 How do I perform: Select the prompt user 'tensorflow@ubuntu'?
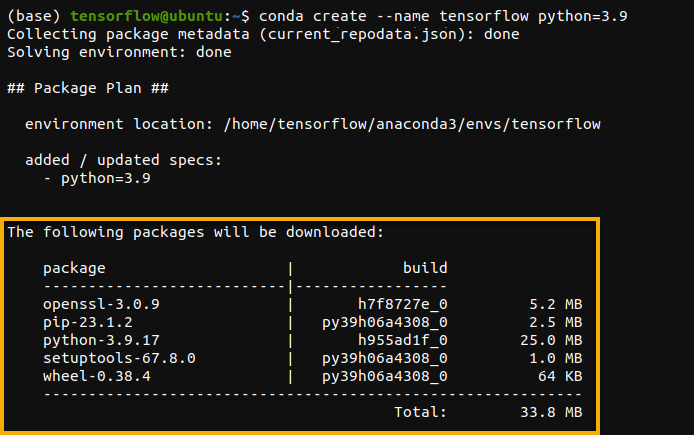pyautogui.click(x=147, y=16)
